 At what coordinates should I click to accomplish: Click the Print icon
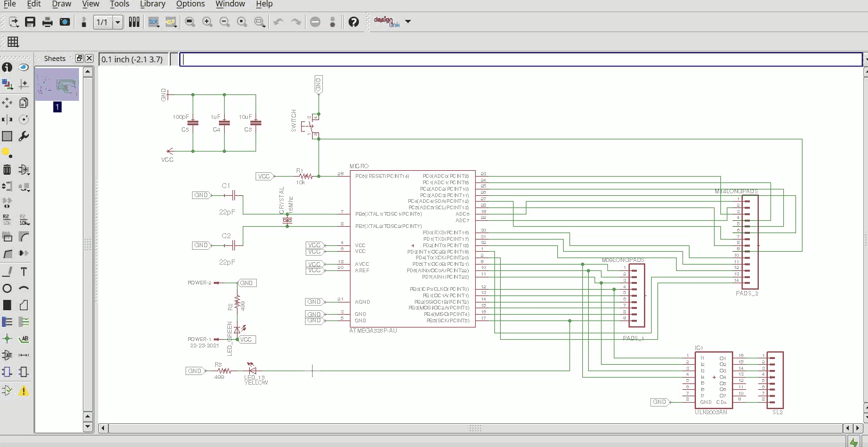coord(48,22)
